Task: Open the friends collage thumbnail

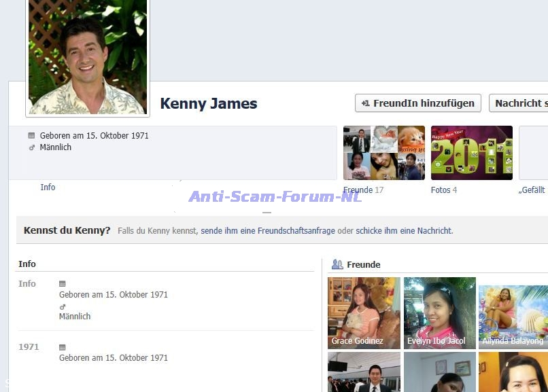Action: click(x=383, y=153)
